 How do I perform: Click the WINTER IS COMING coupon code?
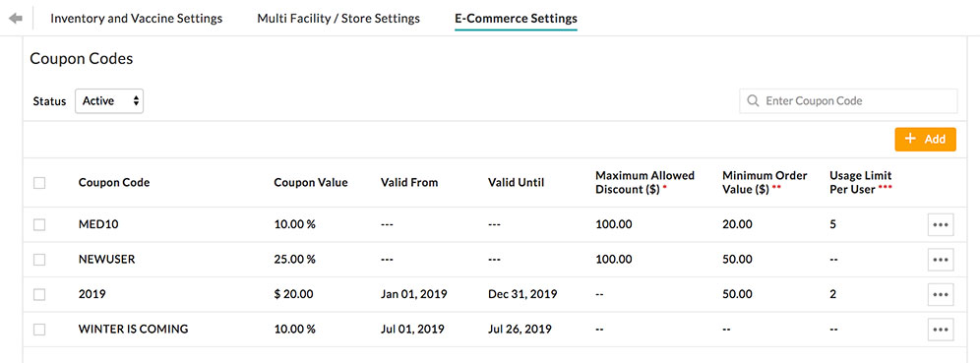click(x=133, y=330)
